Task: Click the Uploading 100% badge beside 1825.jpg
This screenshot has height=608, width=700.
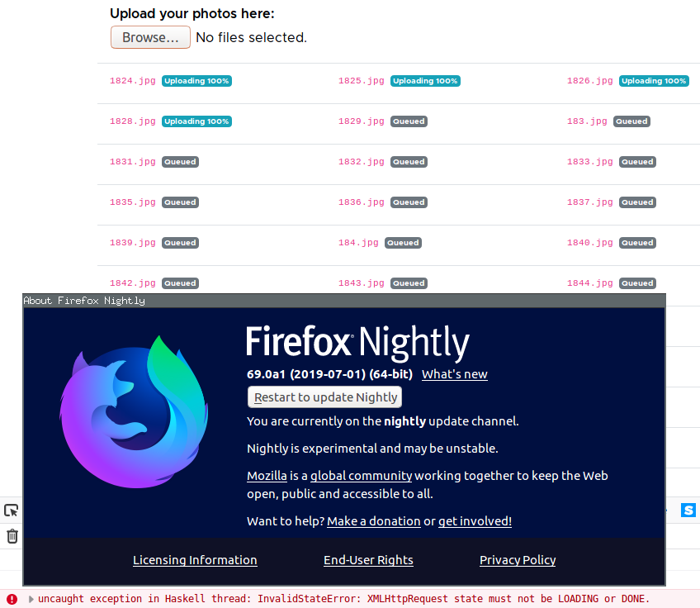Action: (425, 81)
